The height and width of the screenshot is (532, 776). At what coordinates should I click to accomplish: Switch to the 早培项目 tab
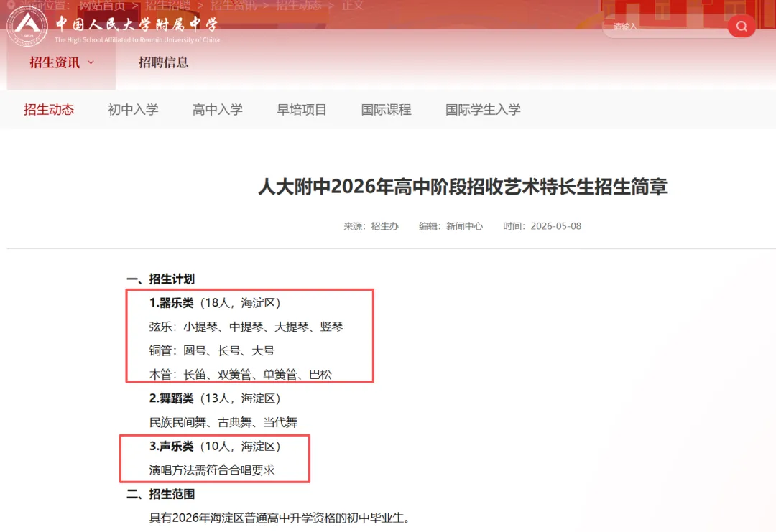point(302,109)
